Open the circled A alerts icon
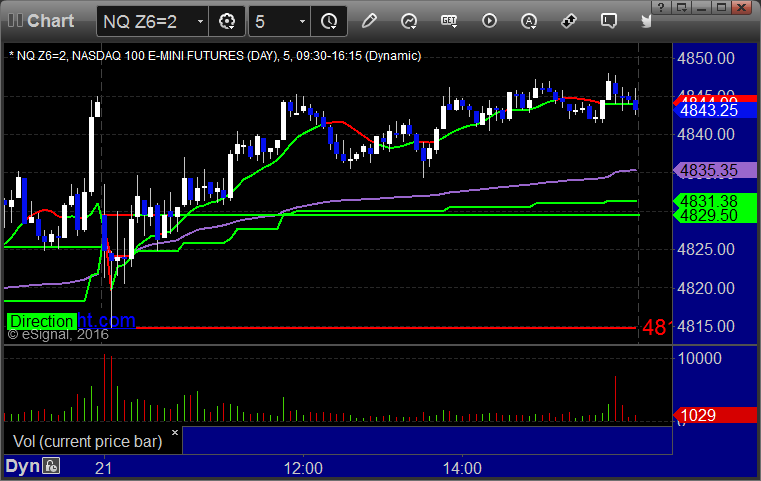761x481 pixels. (529, 21)
